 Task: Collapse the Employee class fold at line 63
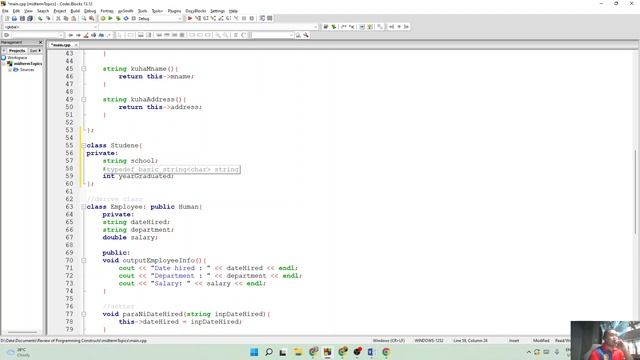click(84, 207)
